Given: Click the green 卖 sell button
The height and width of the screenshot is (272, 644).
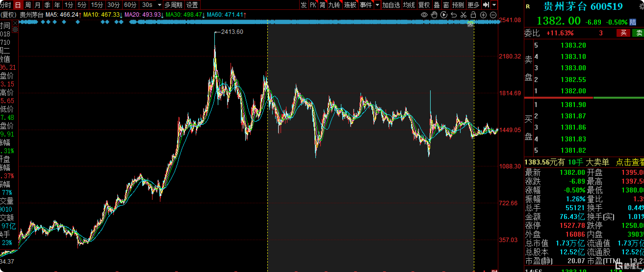Looking at the screenshot, I should tap(639, 33).
